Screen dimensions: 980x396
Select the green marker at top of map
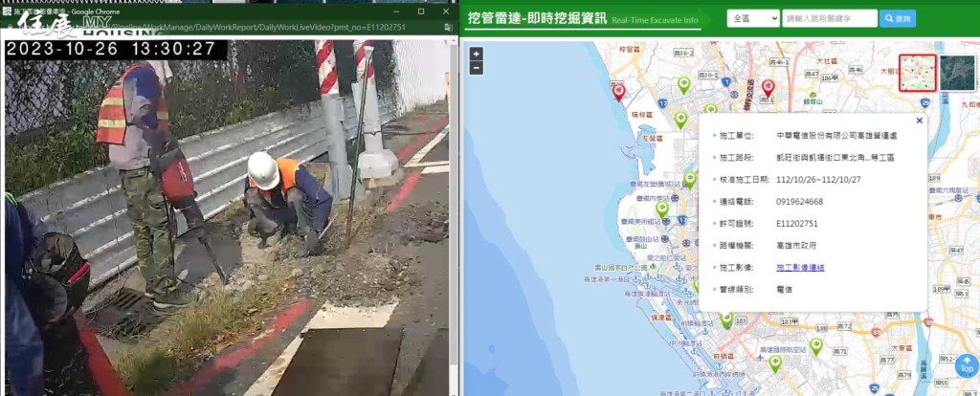(683, 84)
